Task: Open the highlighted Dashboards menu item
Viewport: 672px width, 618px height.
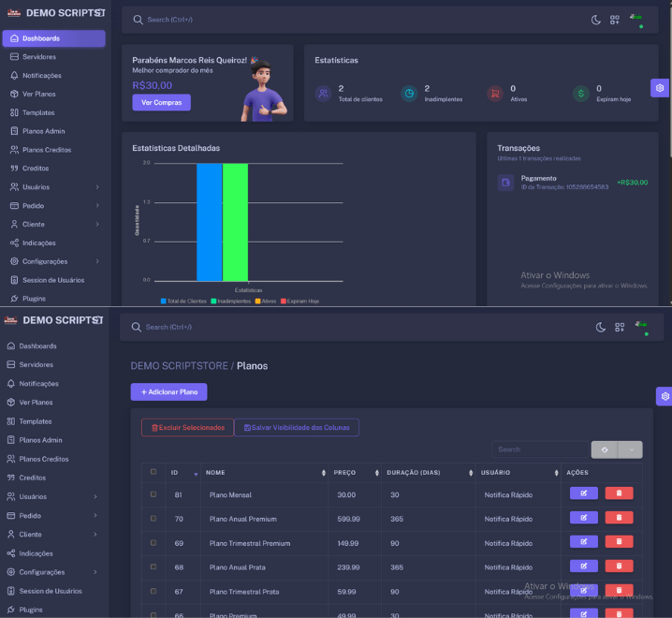Action: (53, 38)
